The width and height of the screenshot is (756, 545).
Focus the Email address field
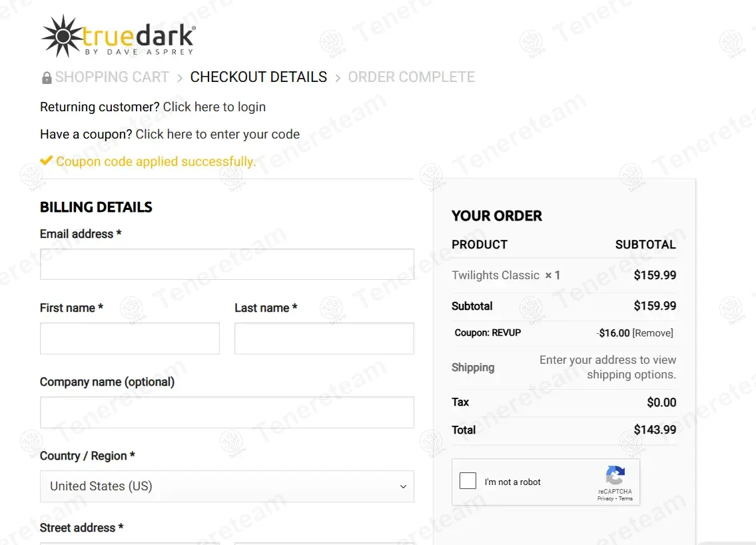click(x=226, y=265)
